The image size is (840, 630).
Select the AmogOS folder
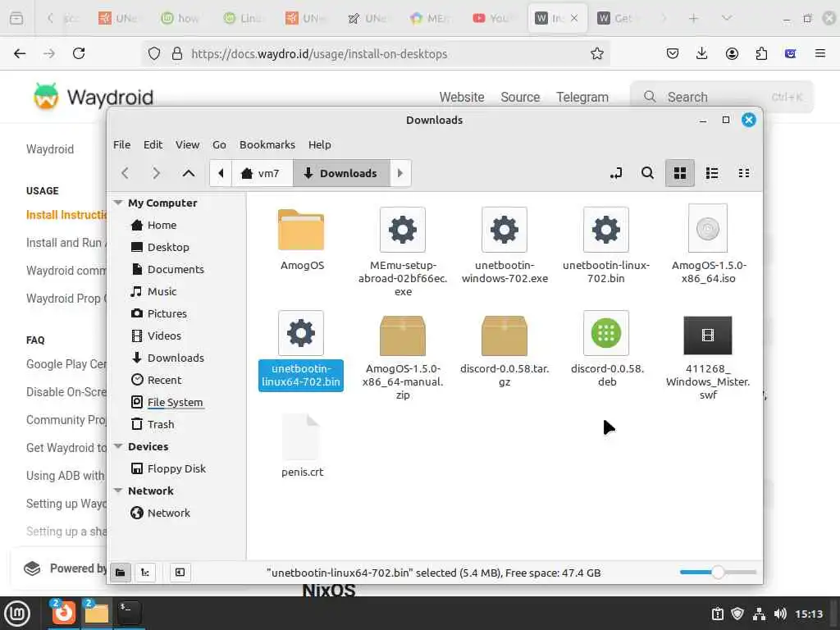coord(302,240)
